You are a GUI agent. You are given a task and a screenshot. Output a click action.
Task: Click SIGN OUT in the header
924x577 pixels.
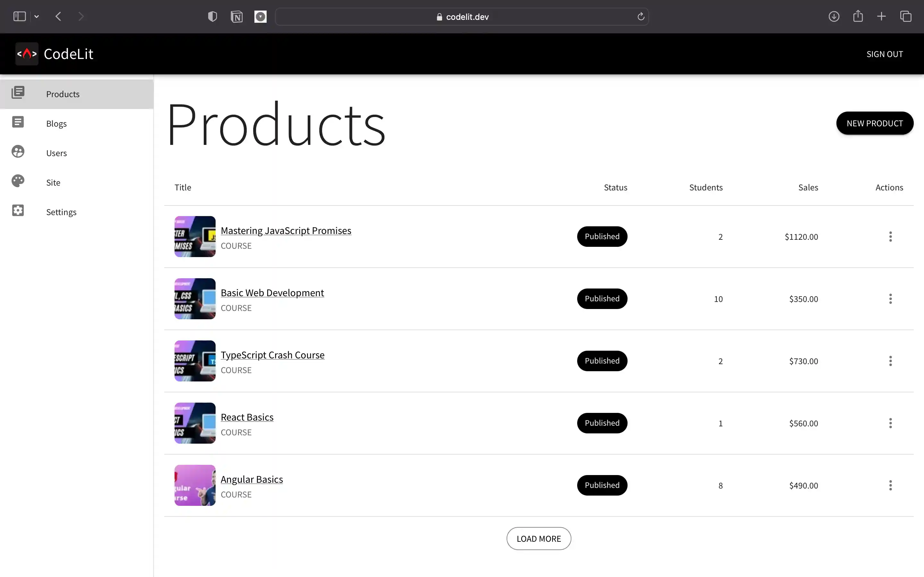click(884, 54)
